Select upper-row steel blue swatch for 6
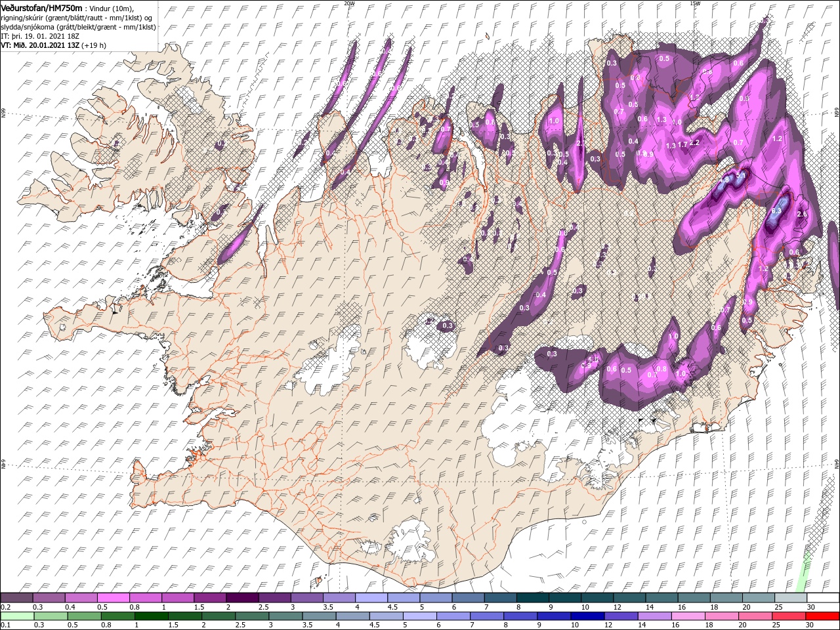The width and height of the screenshot is (840, 630). click(x=468, y=597)
